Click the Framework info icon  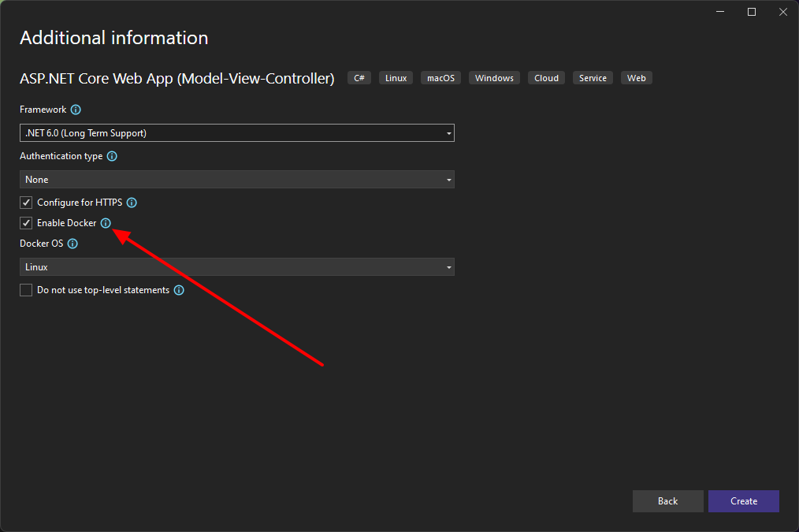coord(76,110)
